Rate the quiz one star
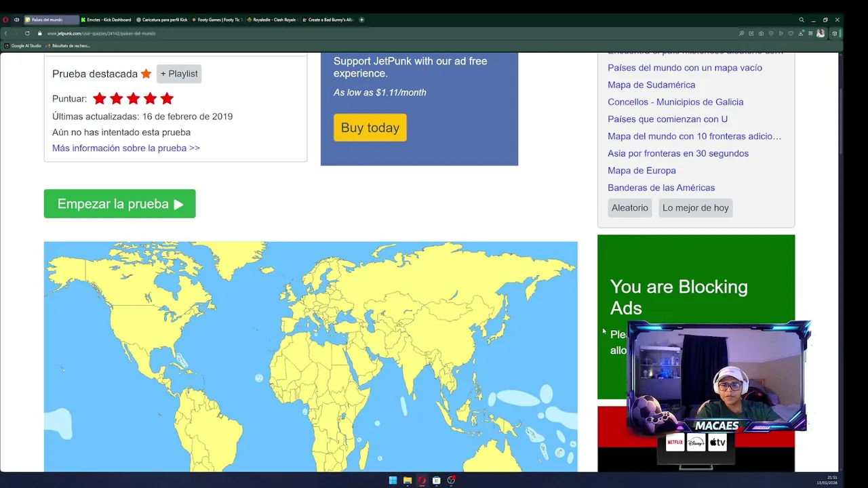 (x=100, y=99)
